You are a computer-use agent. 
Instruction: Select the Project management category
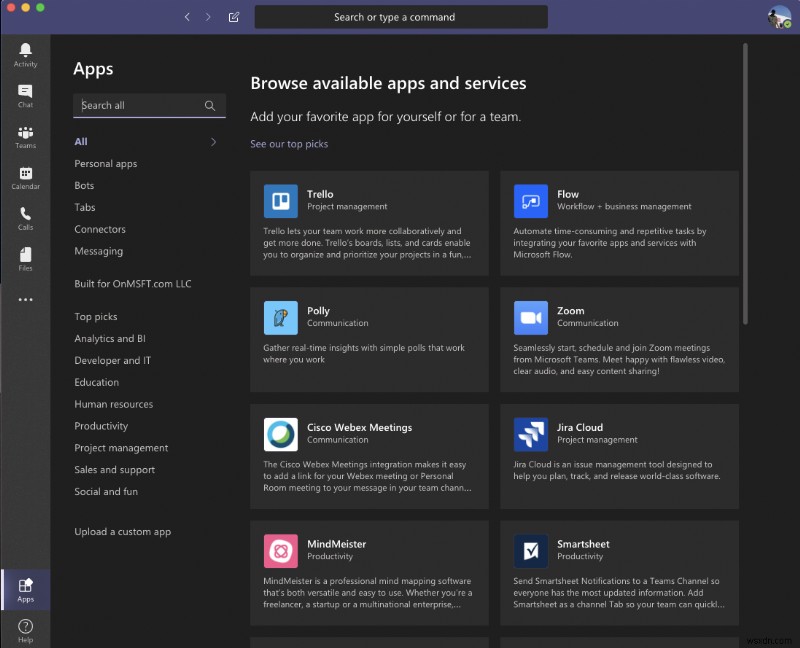point(120,447)
